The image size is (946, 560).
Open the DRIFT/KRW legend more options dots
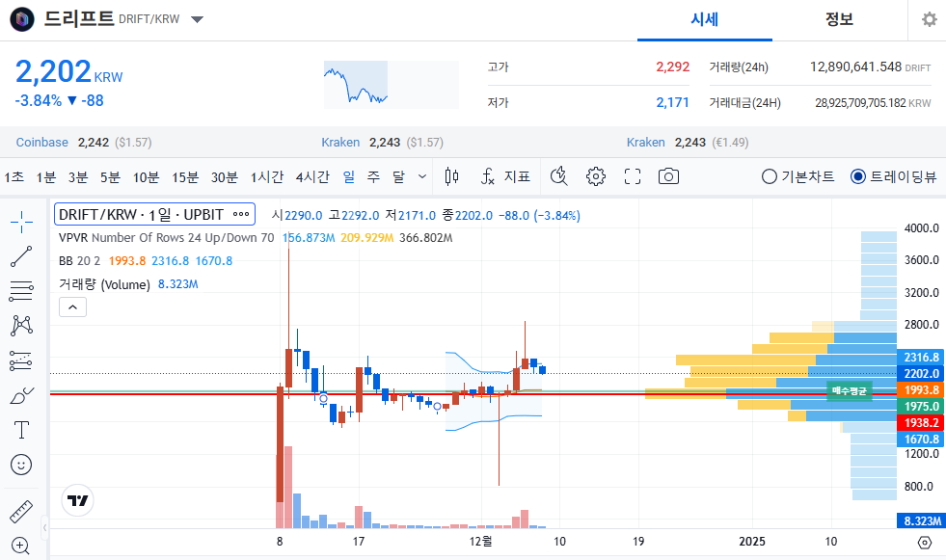241,215
